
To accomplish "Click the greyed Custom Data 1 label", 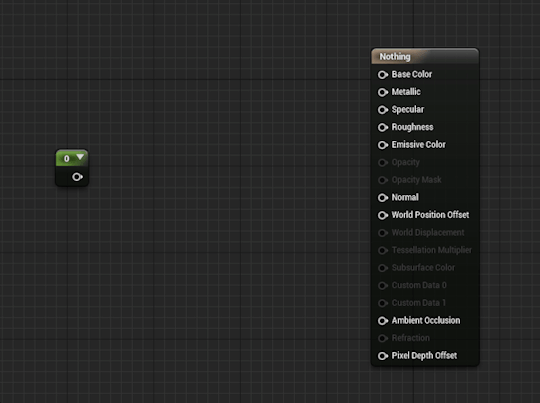I will pos(419,303).
